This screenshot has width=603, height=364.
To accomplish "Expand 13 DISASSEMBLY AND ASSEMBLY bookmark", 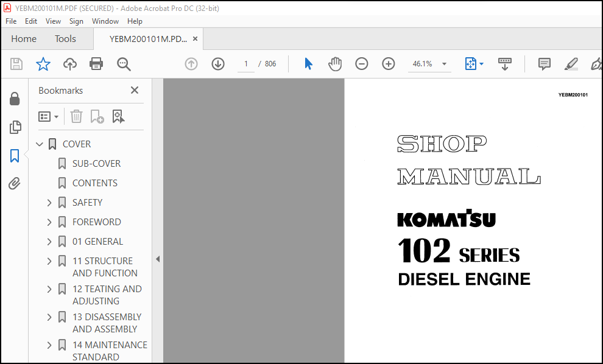I will (49, 317).
